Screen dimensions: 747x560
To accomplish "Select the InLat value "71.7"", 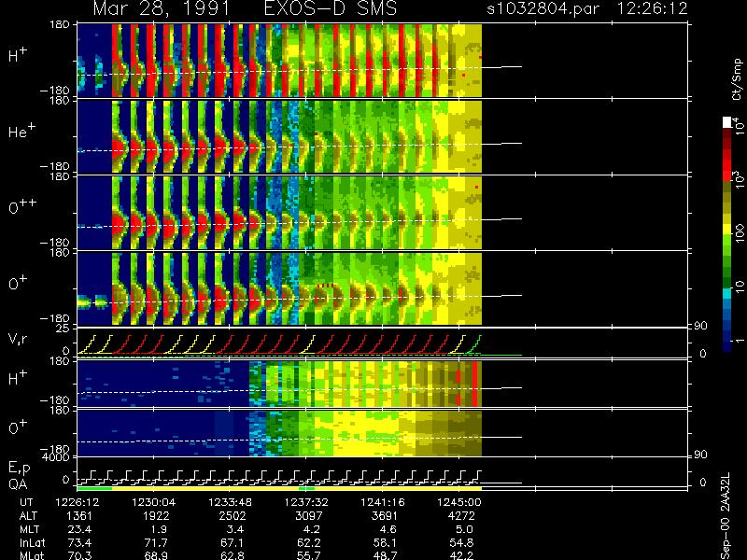I will pyautogui.click(x=156, y=542).
